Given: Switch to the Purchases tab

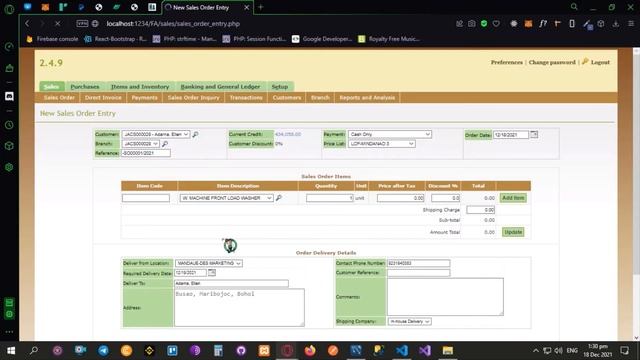Looking at the screenshot, I should [85, 87].
